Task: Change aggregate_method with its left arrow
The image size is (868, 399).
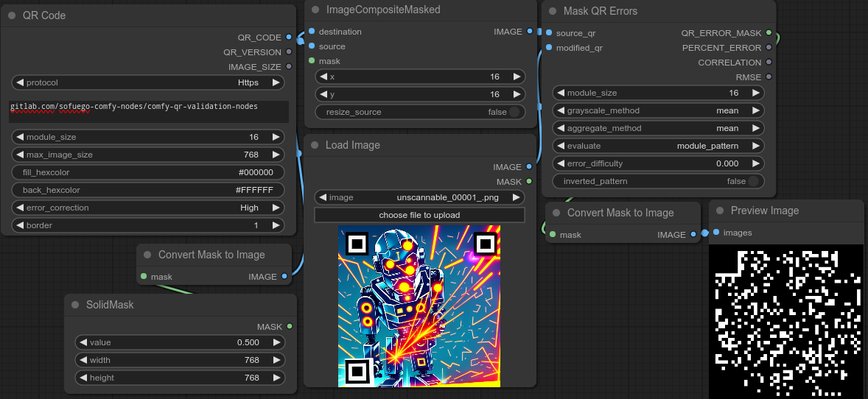Action: click(561, 128)
